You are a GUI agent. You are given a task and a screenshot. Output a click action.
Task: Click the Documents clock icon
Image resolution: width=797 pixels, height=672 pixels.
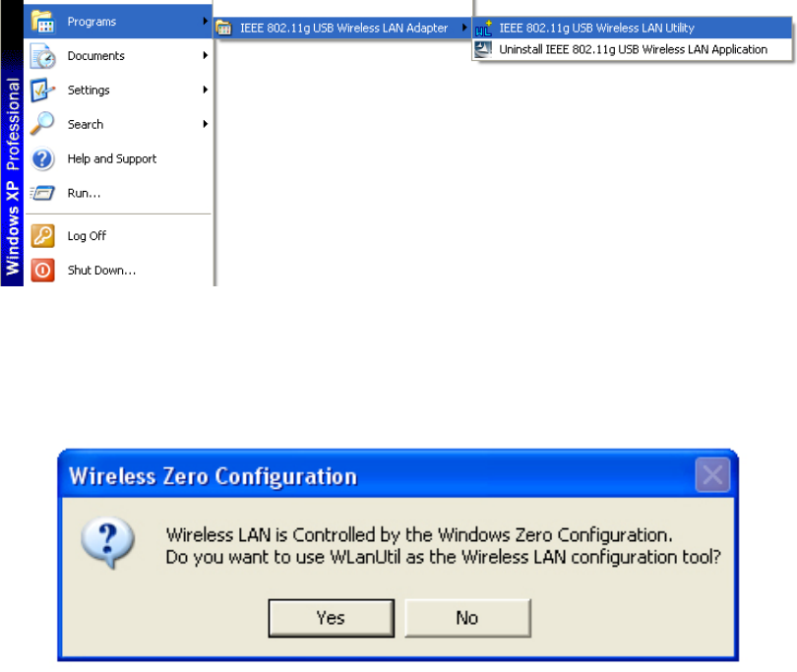pyautogui.click(x=42, y=56)
